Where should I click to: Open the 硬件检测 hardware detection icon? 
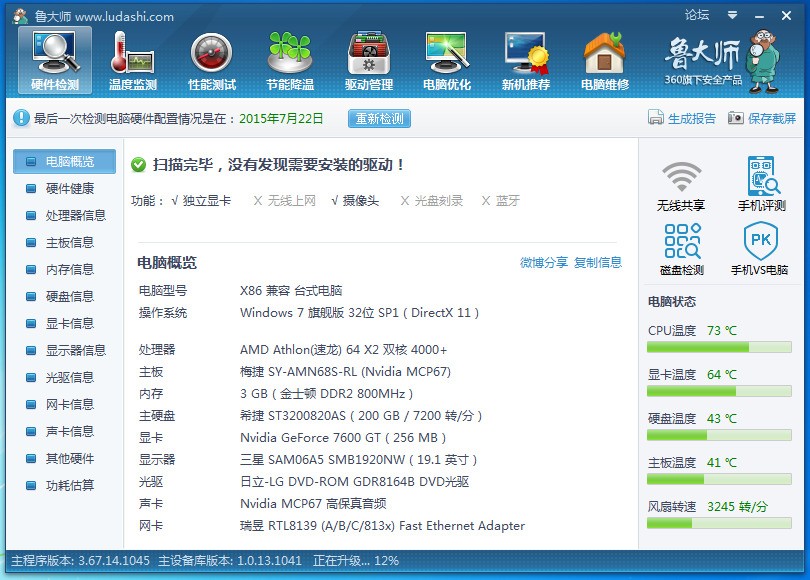click(x=55, y=60)
